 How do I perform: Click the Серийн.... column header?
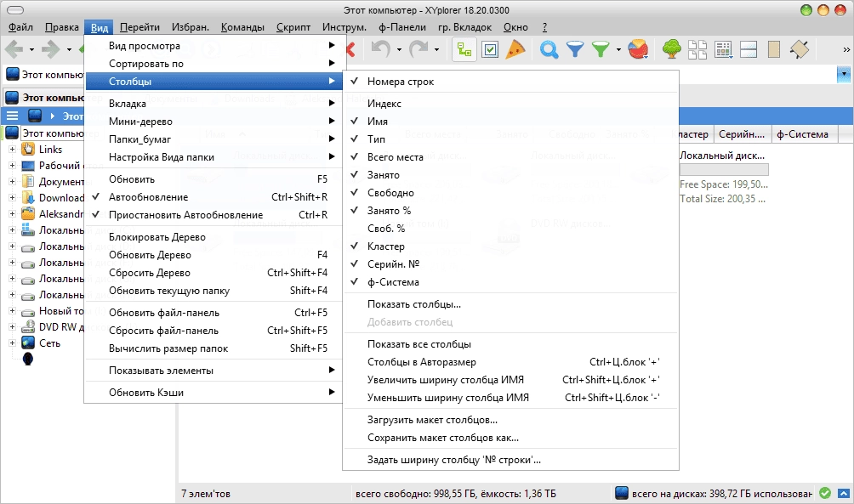pos(741,134)
